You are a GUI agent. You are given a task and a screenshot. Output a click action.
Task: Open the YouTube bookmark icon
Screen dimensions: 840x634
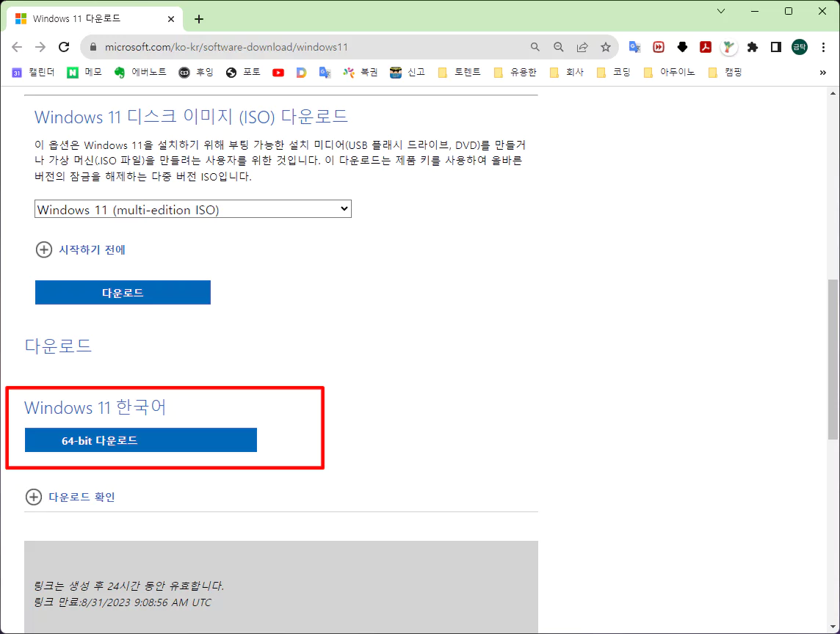pyautogui.click(x=278, y=73)
